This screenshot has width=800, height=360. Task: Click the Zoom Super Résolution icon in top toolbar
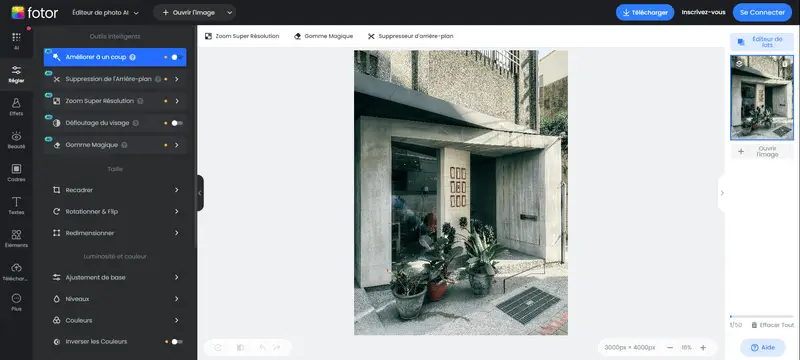click(x=208, y=36)
